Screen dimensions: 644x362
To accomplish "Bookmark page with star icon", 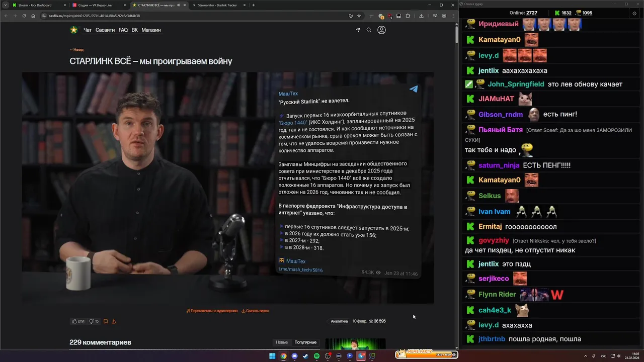I will pyautogui.click(x=359, y=16).
